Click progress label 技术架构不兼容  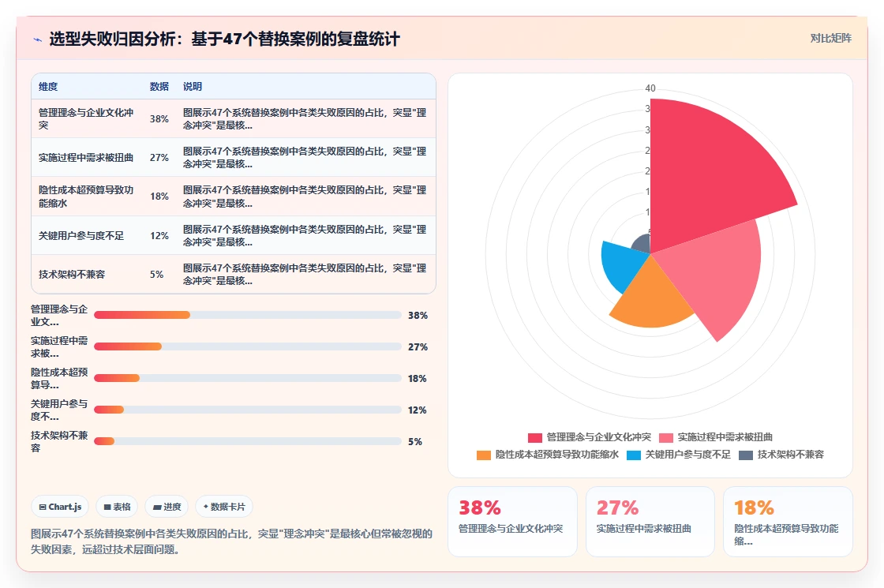(x=59, y=441)
